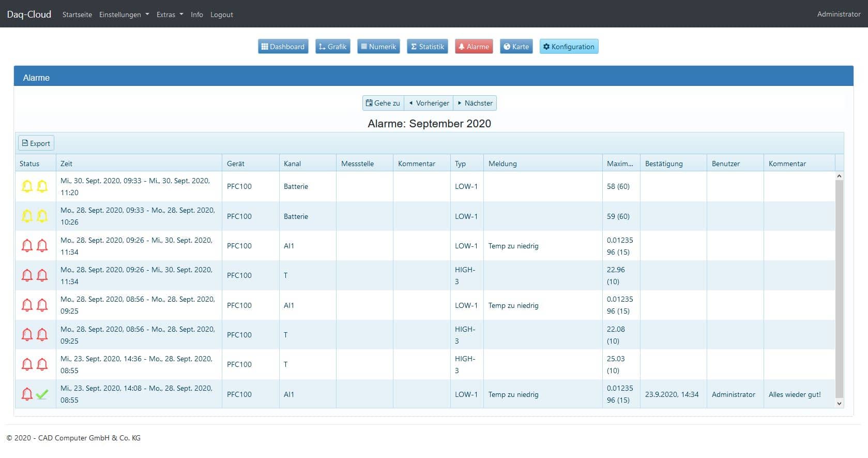Image resolution: width=868 pixels, height=458 pixels.
Task: Sort table by the Zeit column header
Action: 66,164
